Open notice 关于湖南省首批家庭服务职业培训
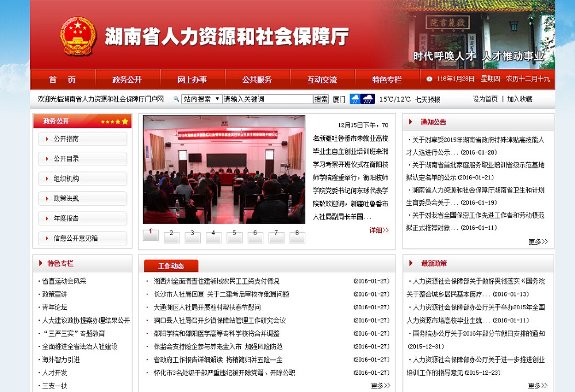This screenshot has width=575, height=392. click(476, 171)
